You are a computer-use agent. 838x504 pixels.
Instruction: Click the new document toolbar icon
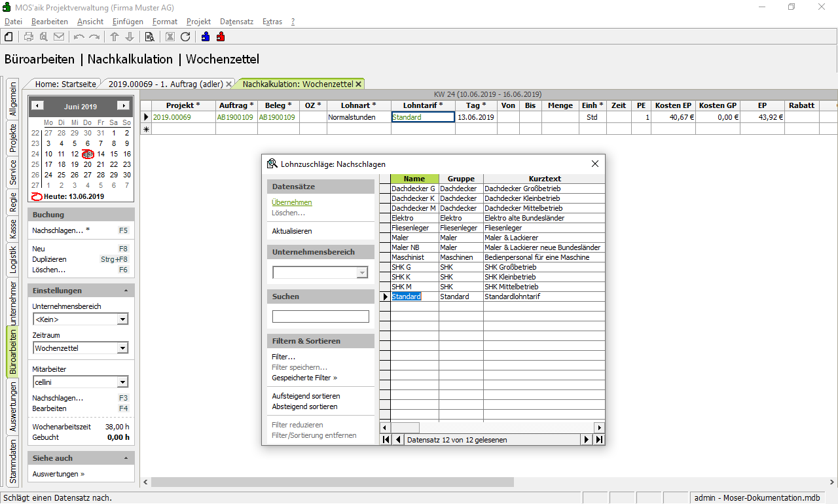[9, 37]
